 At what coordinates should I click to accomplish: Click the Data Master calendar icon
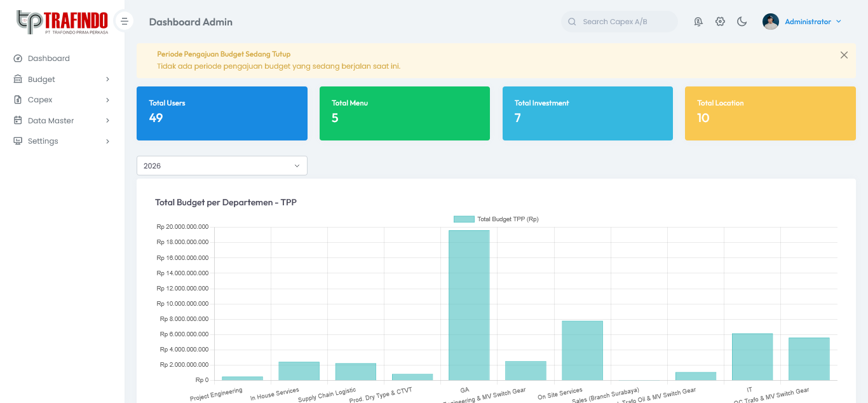point(18,121)
